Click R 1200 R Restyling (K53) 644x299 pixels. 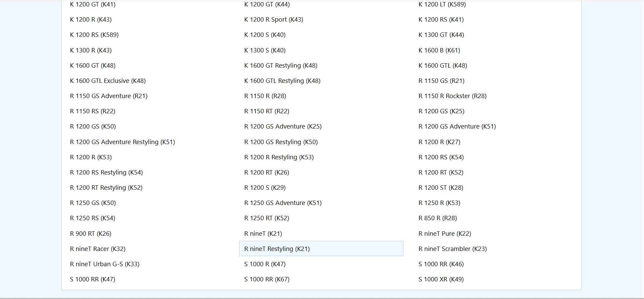[x=279, y=157]
